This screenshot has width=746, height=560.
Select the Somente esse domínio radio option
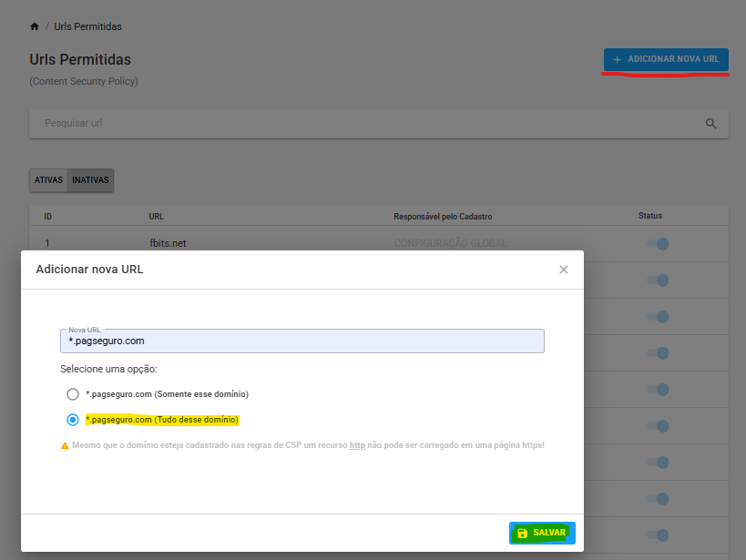[x=73, y=394]
